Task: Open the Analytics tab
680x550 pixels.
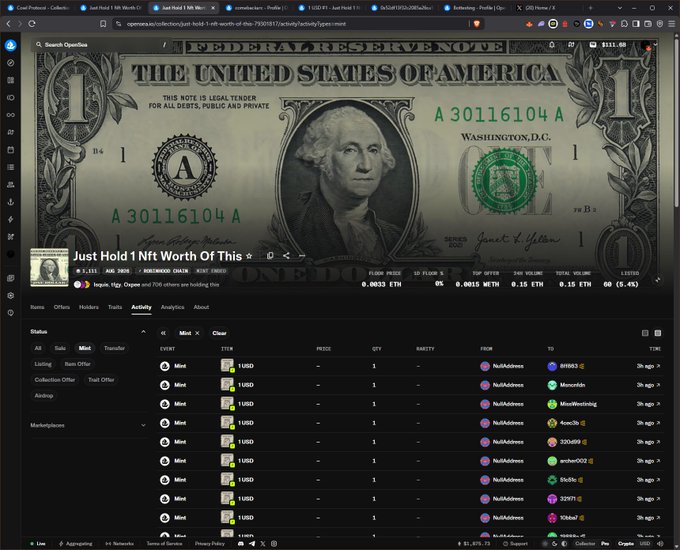Action: tap(173, 307)
